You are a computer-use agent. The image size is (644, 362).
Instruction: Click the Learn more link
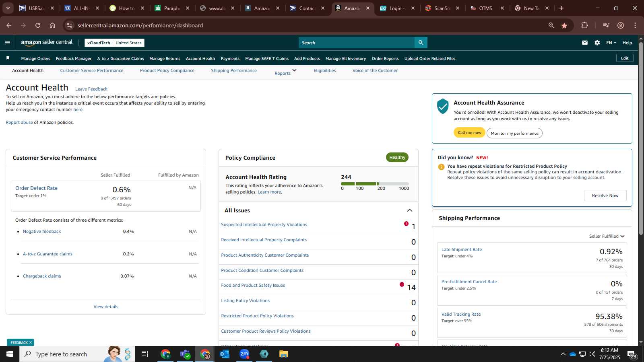pos(269,192)
